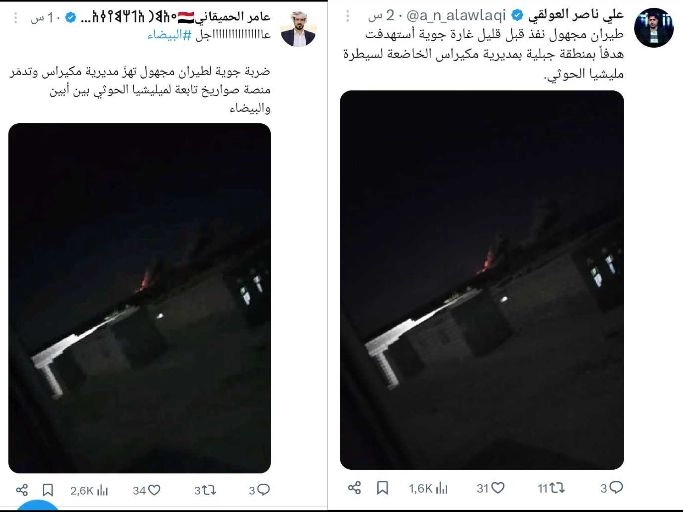Open more options menu on right tweet

point(348,16)
